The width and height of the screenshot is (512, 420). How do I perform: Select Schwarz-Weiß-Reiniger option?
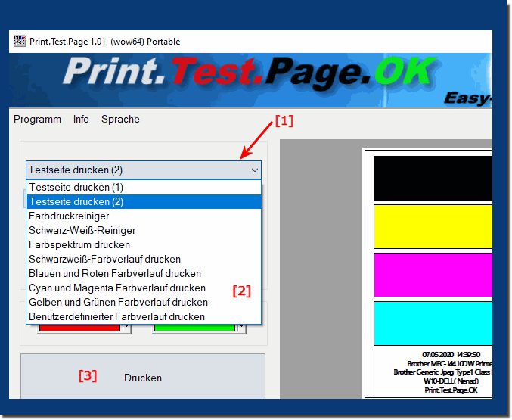[x=144, y=230]
